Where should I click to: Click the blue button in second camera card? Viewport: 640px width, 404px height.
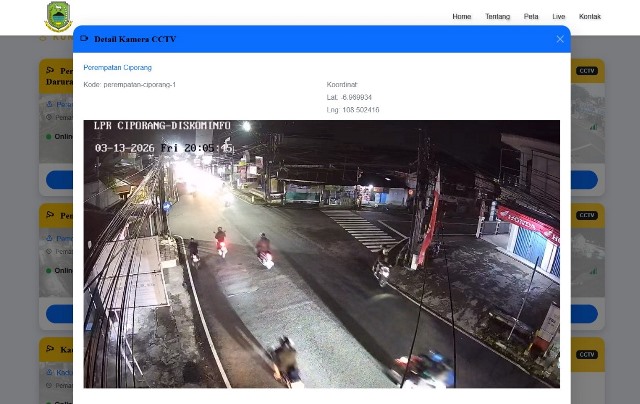click(x=60, y=313)
